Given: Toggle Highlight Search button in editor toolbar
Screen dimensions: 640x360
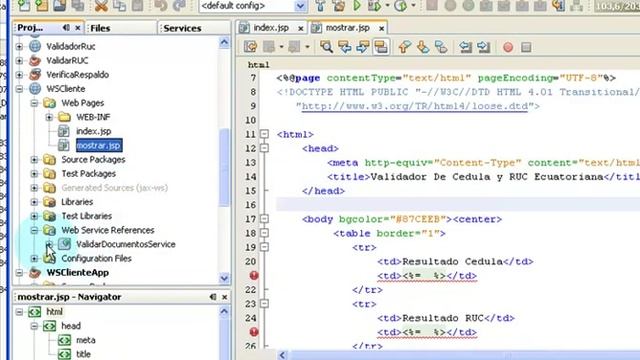Looking at the screenshot, I should click(x=381, y=47).
